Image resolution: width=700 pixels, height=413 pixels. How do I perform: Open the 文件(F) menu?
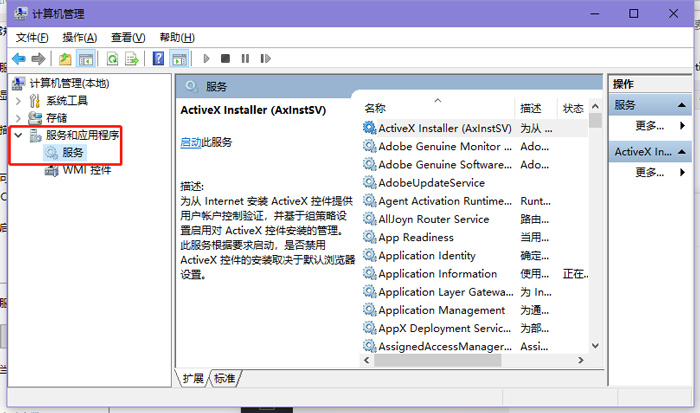[32, 37]
